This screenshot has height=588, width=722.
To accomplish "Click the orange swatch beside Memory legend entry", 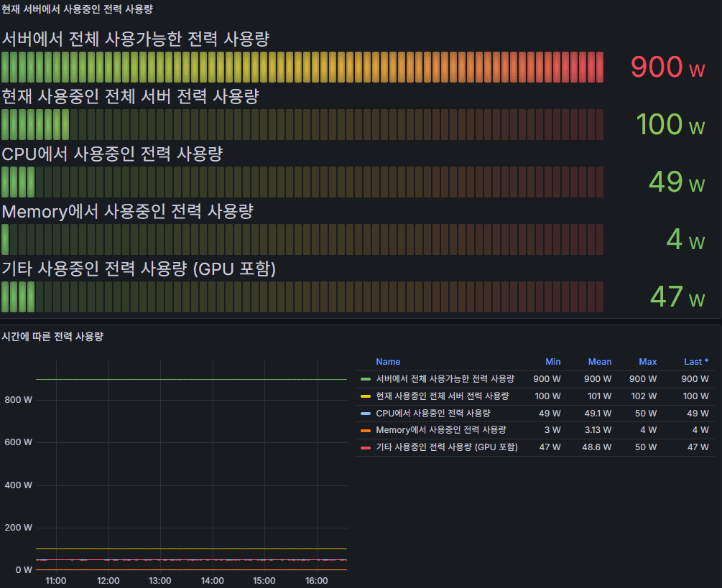I will [366, 431].
